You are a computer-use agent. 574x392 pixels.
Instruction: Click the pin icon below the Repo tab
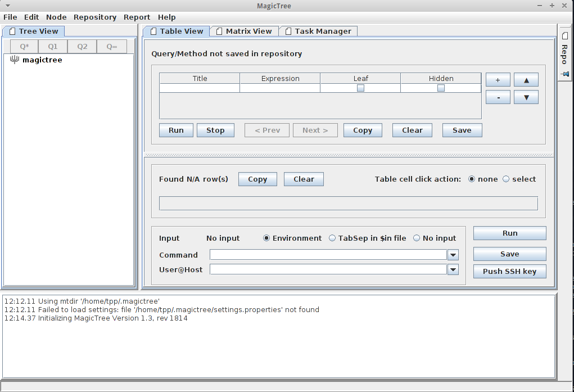point(565,74)
